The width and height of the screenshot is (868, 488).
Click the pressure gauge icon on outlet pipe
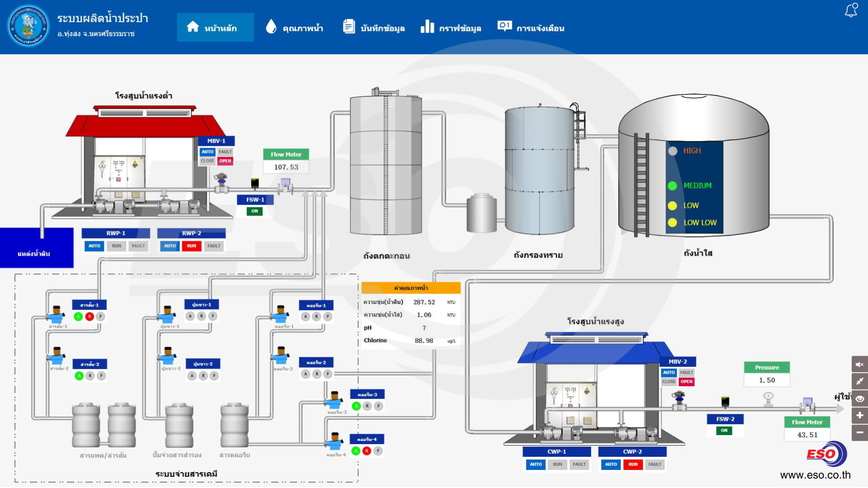click(x=768, y=398)
